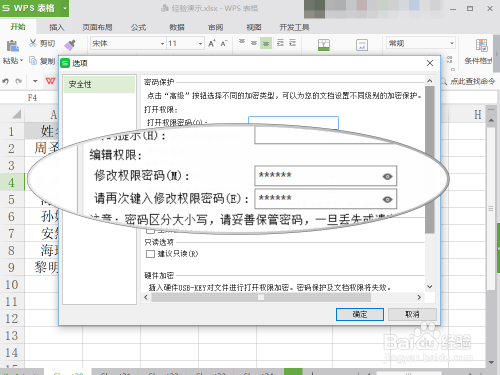Check the 建议只读(R) checkbox
The height and width of the screenshot is (375, 500).
coord(150,254)
